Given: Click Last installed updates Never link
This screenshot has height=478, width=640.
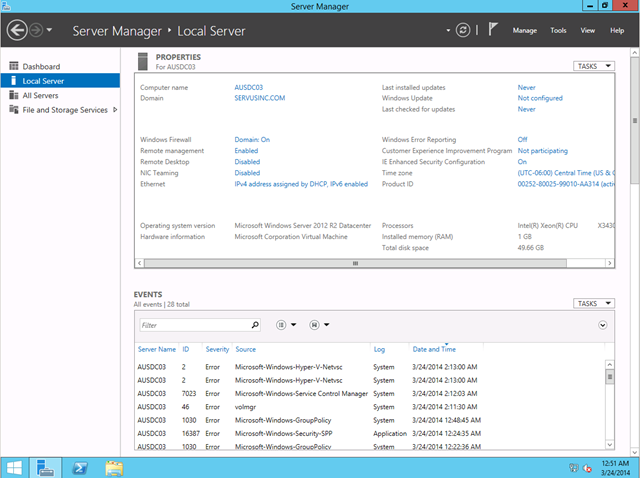Looking at the screenshot, I should click(x=526, y=87).
